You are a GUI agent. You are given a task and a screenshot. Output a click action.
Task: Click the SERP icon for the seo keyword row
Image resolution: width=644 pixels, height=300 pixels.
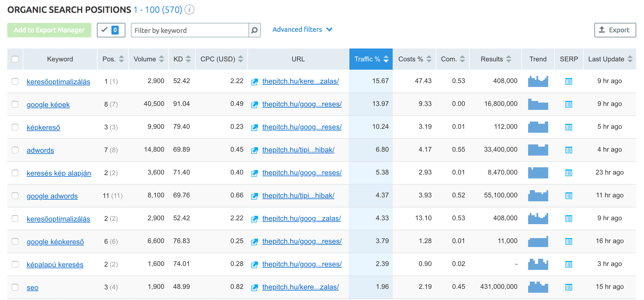point(569,287)
